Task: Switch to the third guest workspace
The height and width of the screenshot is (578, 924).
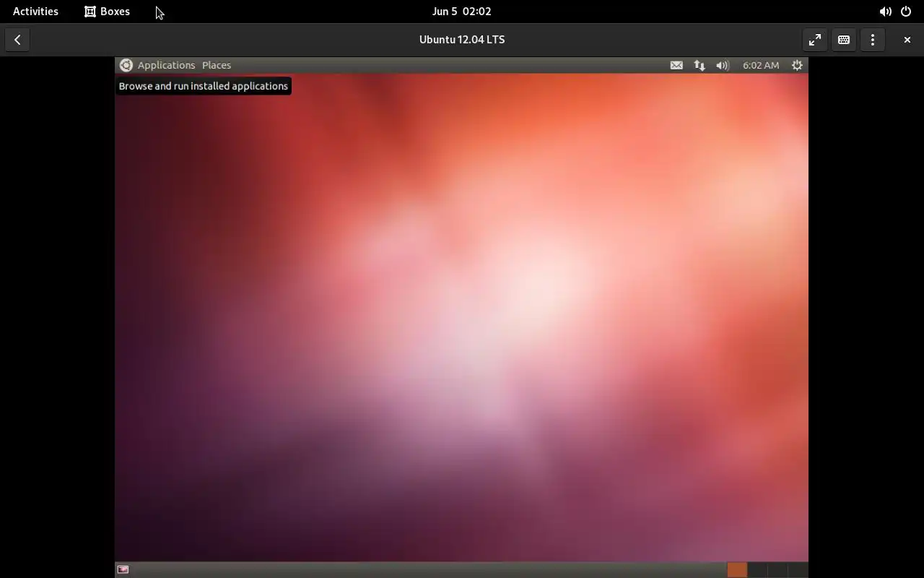Action: pos(777,569)
